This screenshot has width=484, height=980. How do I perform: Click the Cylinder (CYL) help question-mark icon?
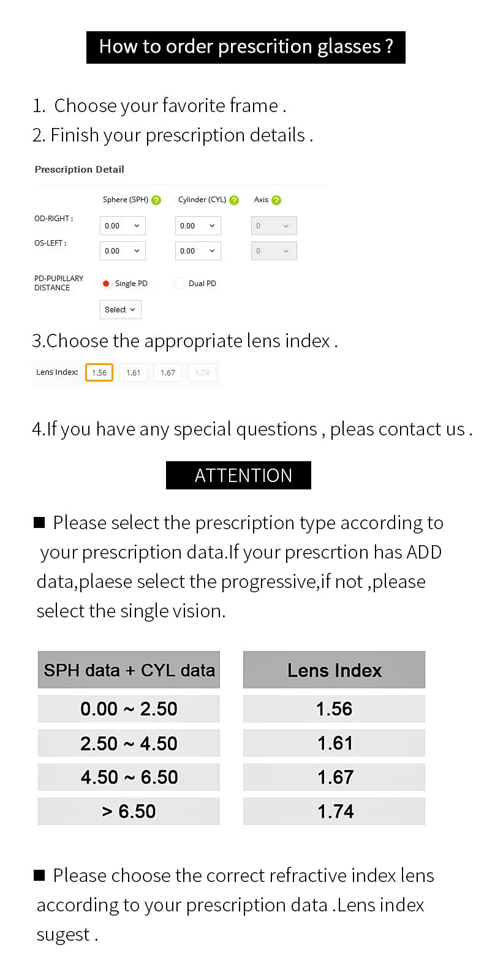point(234,200)
